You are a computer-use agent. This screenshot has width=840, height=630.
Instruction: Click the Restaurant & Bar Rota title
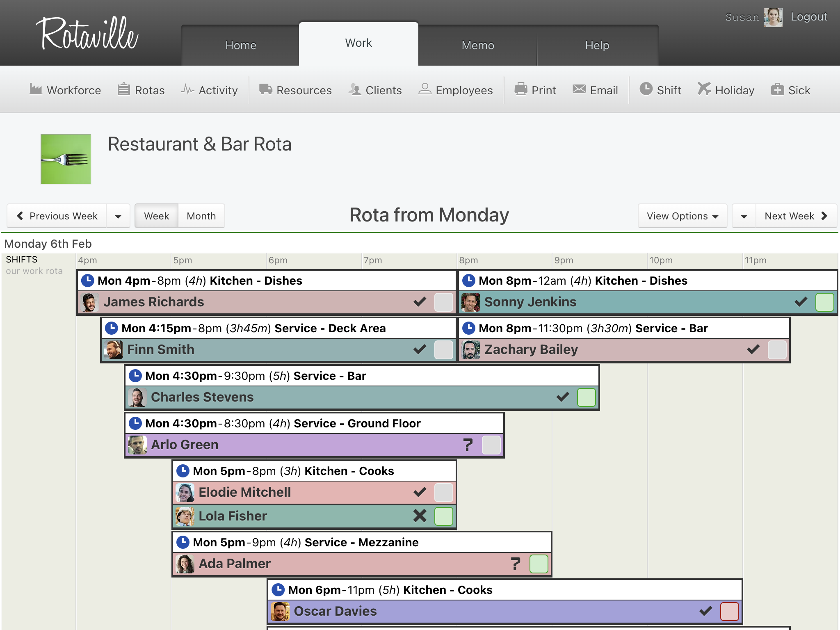(200, 144)
